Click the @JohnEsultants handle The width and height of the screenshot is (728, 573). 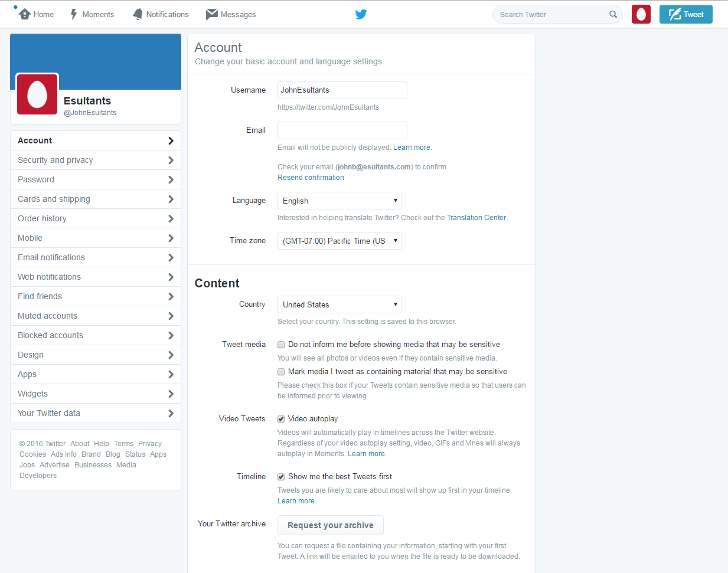point(90,113)
